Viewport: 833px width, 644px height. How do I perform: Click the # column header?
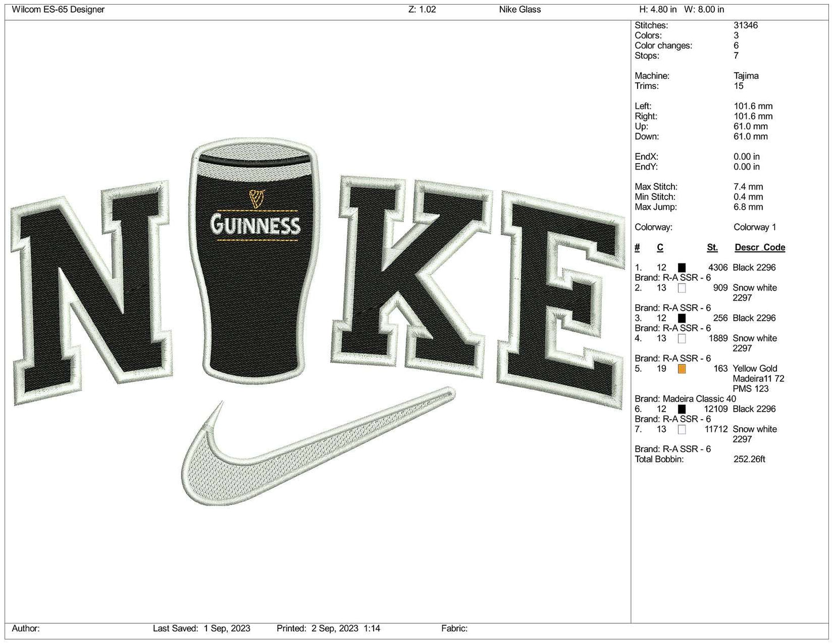636,247
